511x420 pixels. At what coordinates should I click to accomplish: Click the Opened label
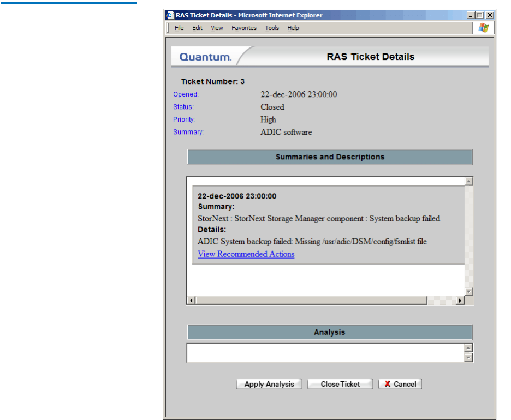click(186, 94)
